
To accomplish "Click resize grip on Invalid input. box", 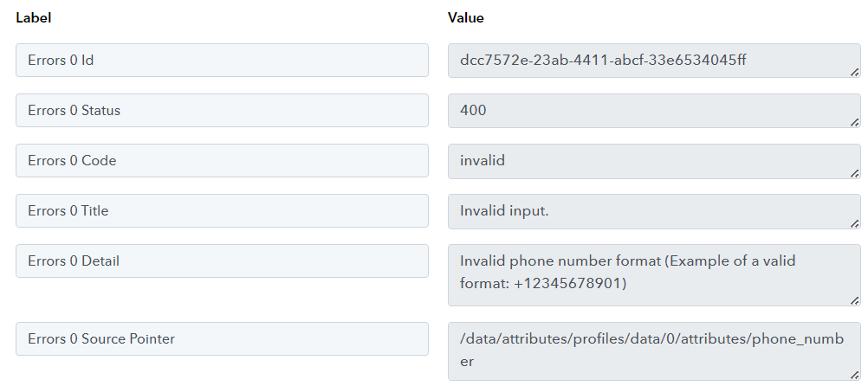I will [x=855, y=223].
